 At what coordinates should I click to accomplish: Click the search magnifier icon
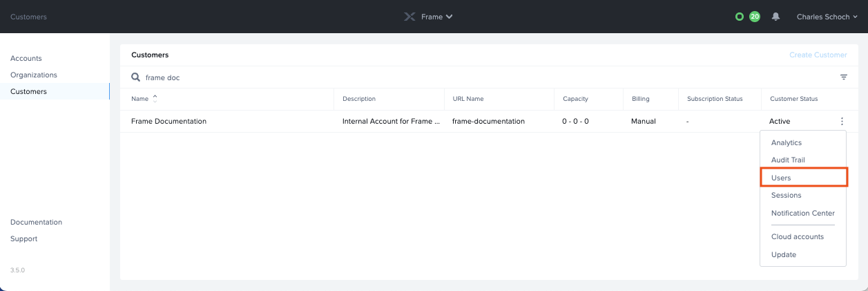coord(136,77)
